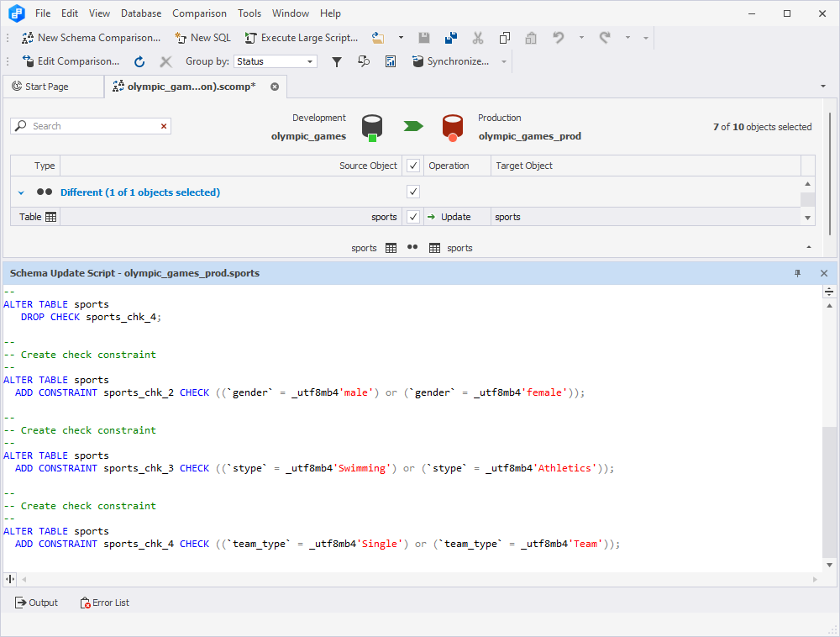
Task: Toggle the Different group checkbox
Action: (x=413, y=192)
